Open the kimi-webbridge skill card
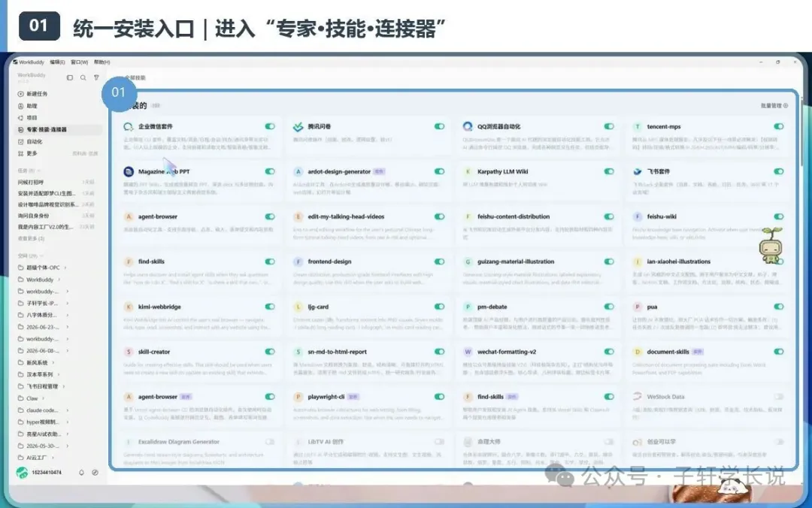Screen dimensions: 812x508 pyautogui.click(x=199, y=317)
